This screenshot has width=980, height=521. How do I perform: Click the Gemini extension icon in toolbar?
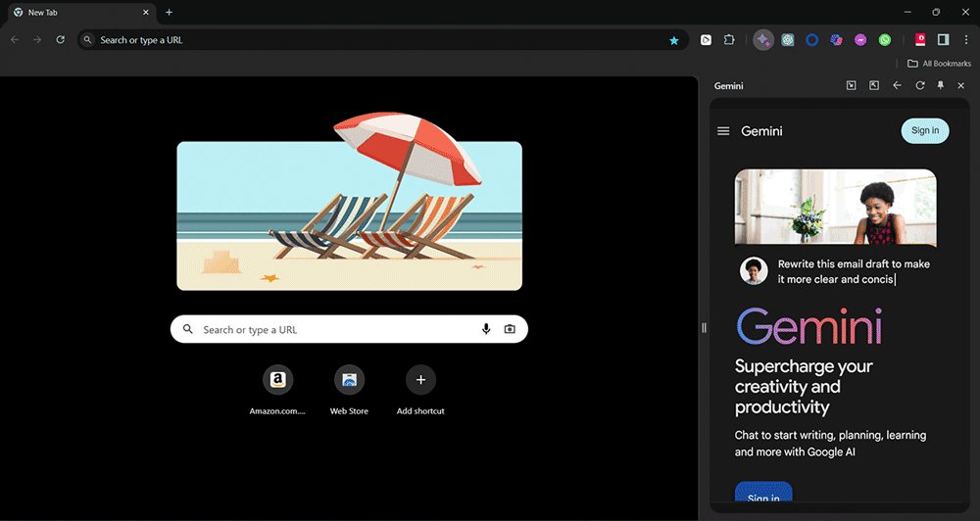point(763,40)
